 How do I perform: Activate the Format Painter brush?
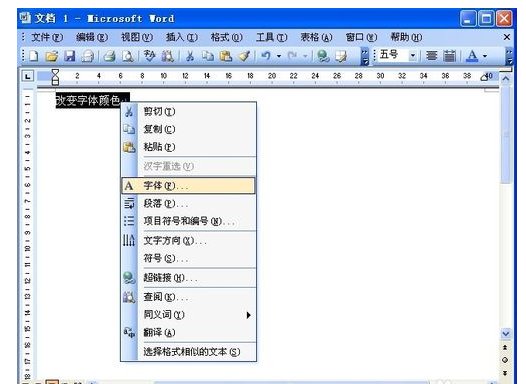click(244, 56)
